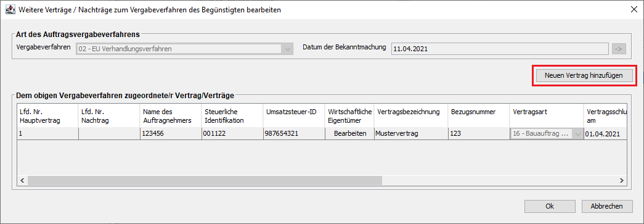Select the tax identification cell 001122
This screenshot has height=224, width=644.
[232, 133]
